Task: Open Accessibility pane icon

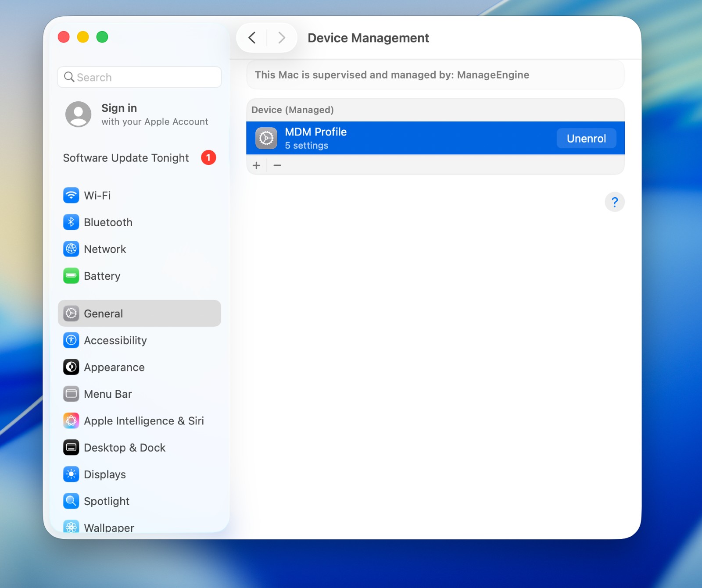Action: [x=71, y=340]
